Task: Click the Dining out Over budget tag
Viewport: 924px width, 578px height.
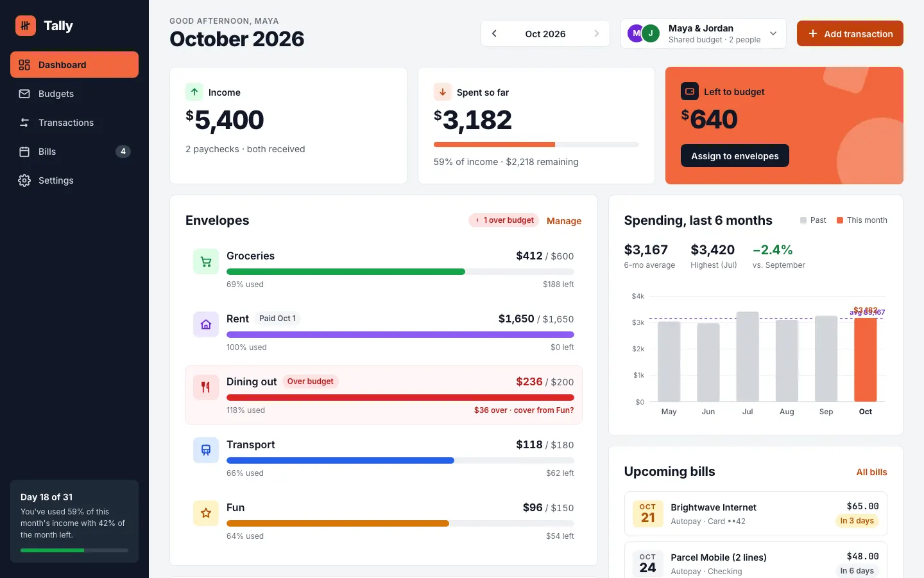Action: click(311, 381)
